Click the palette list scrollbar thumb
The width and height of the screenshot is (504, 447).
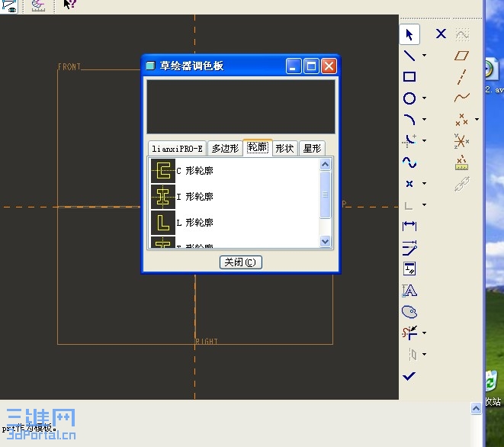point(326,195)
